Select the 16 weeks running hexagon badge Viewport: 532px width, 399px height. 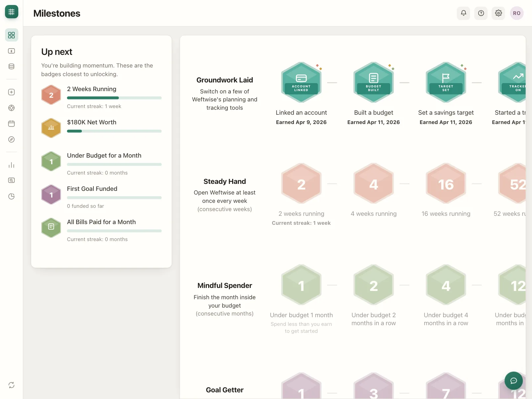(446, 184)
